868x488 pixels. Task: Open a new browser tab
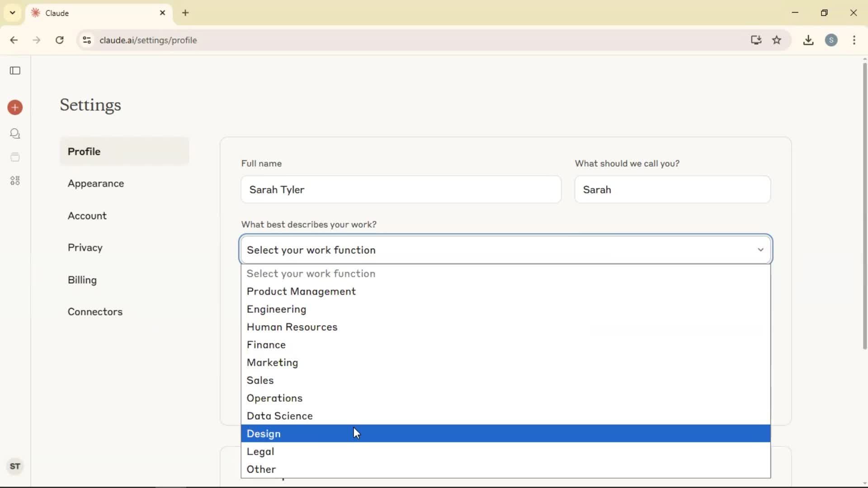point(185,13)
